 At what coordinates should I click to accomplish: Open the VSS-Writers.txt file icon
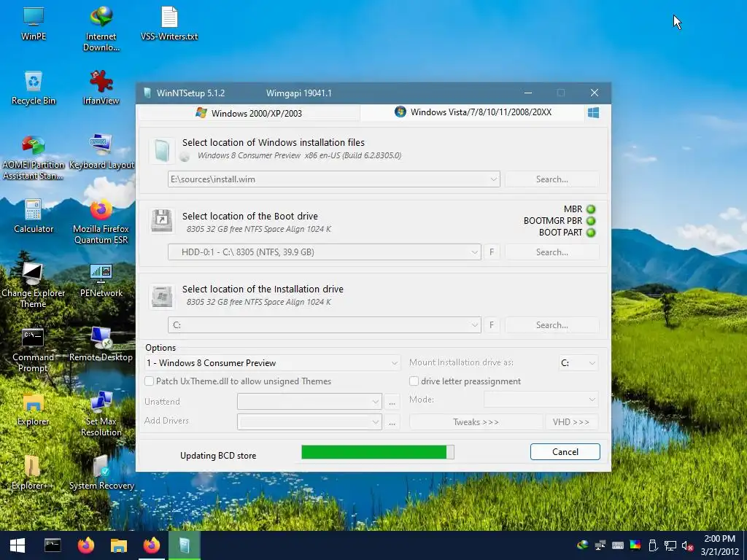click(169, 23)
